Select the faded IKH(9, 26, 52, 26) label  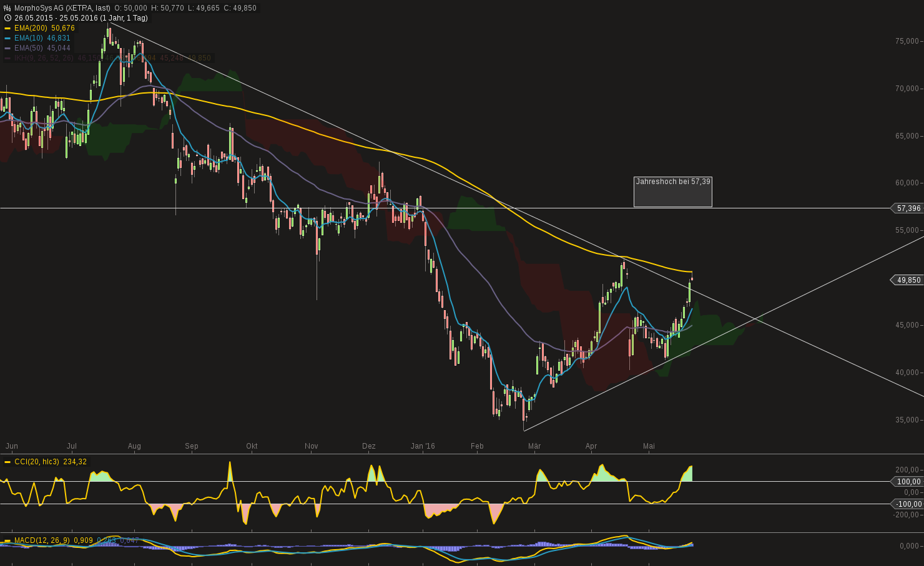click(44, 58)
